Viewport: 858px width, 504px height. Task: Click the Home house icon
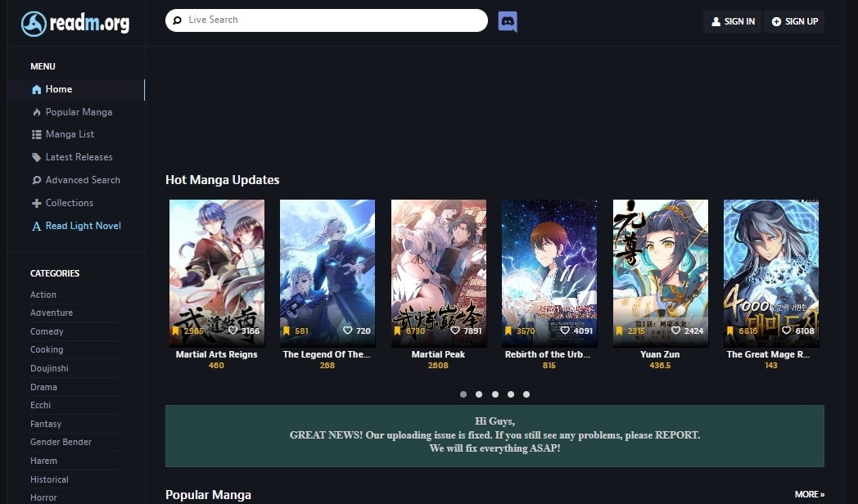[37, 90]
